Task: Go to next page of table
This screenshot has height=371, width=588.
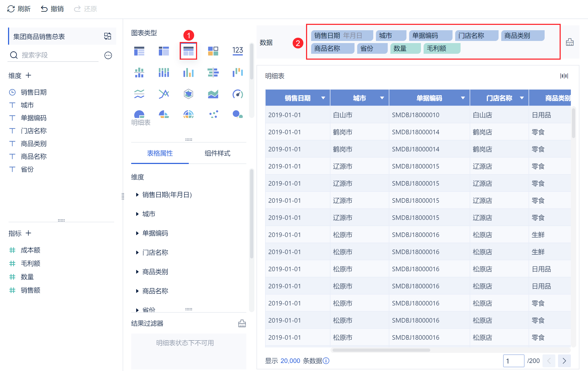Action: 564,361
